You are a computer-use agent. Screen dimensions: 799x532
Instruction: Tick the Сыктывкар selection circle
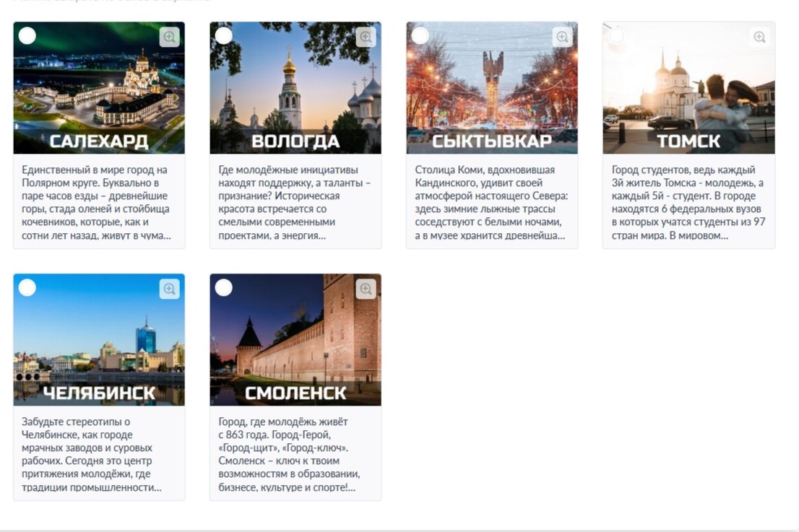pyautogui.click(x=420, y=35)
